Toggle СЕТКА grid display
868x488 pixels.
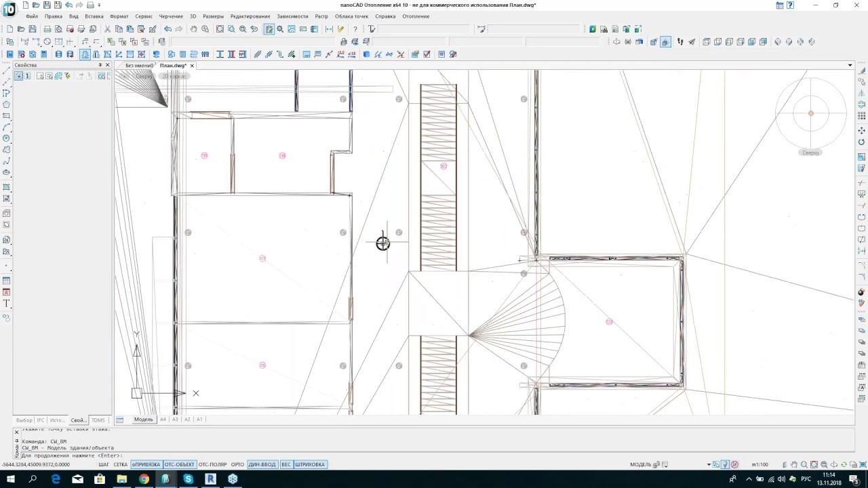(121, 464)
